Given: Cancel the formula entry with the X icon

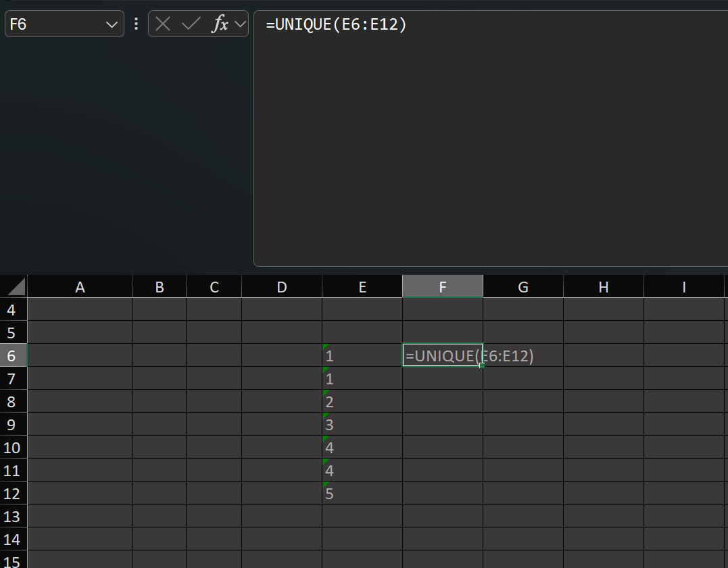Looking at the screenshot, I should point(162,24).
